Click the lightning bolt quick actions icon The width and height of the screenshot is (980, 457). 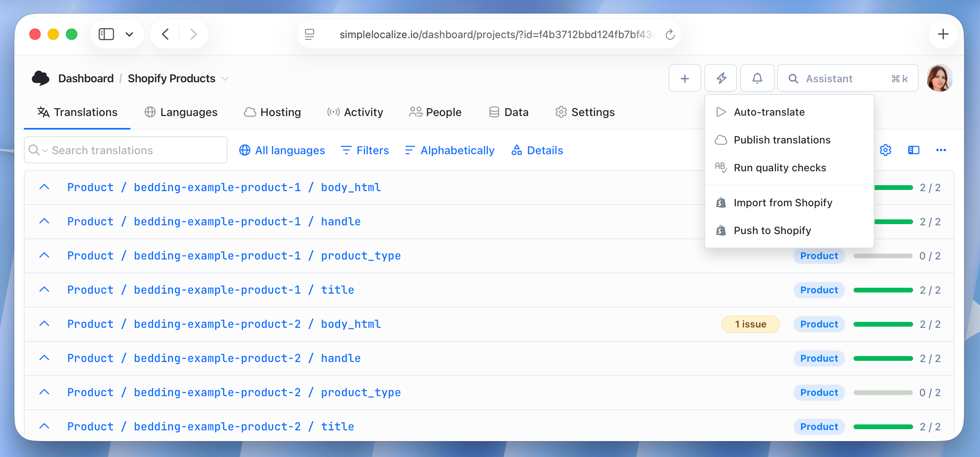(721, 78)
